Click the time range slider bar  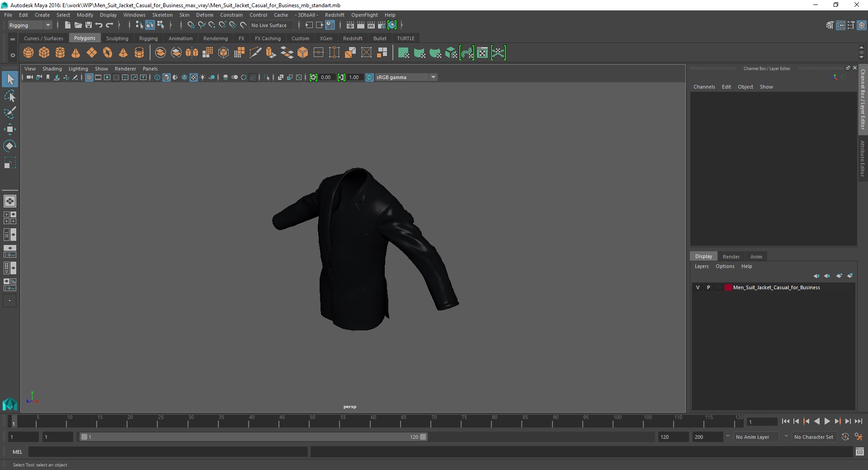[253, 437]
